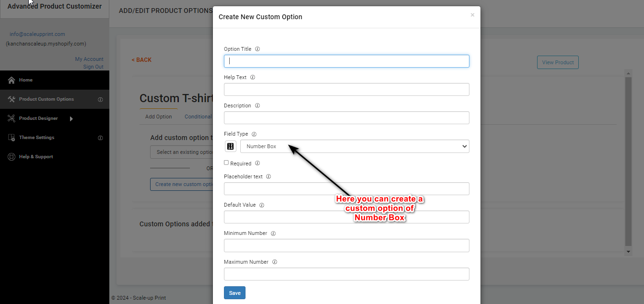Click the Home icon in sidebar
The height and width of the screenshot is (304, 644).
pyautogui.click(x=12, y=80)
